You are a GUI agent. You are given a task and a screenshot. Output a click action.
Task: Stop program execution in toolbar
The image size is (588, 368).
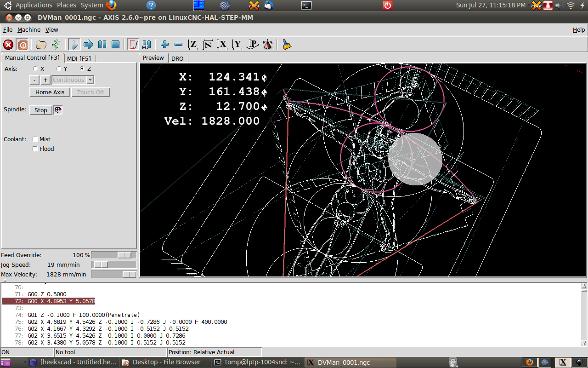116,45
